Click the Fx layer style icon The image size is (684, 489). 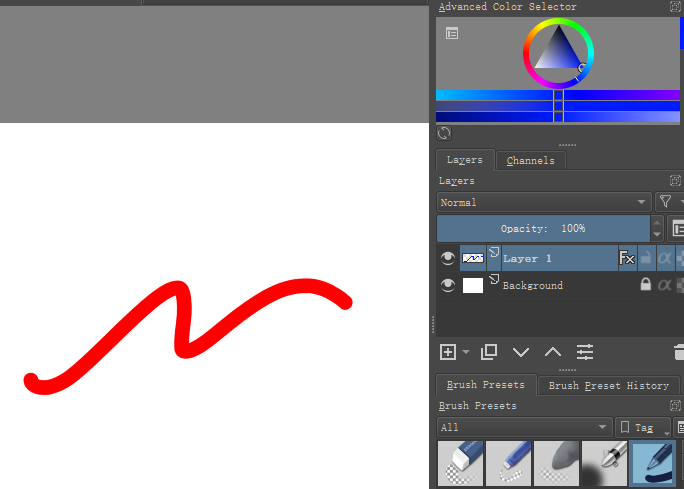[627, 258]
